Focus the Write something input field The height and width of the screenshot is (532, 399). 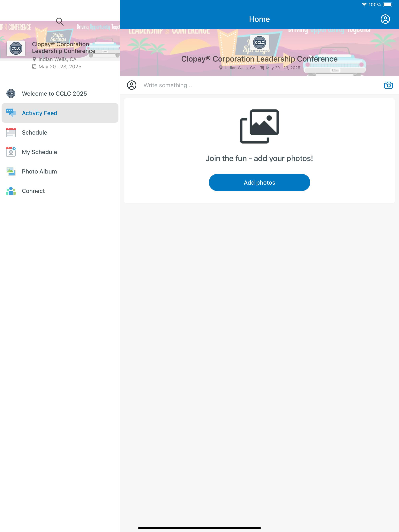pyautogui.click(x=260, y=85)
